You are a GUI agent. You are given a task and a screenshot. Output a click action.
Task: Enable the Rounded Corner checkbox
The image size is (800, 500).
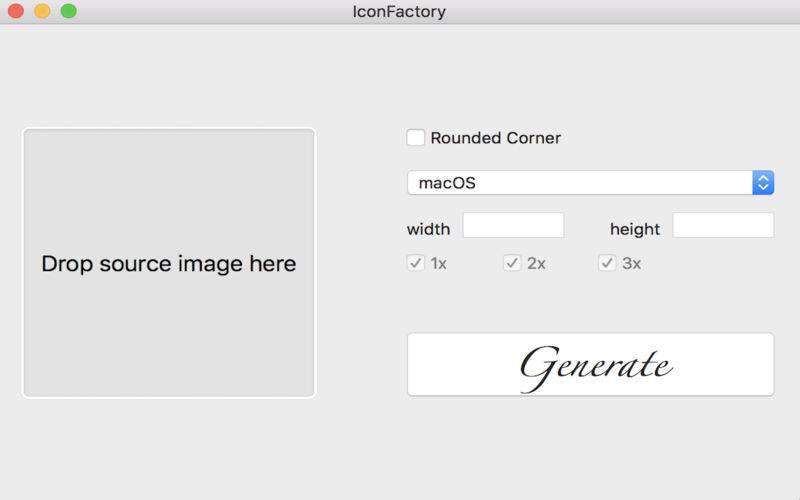(415, 137)
